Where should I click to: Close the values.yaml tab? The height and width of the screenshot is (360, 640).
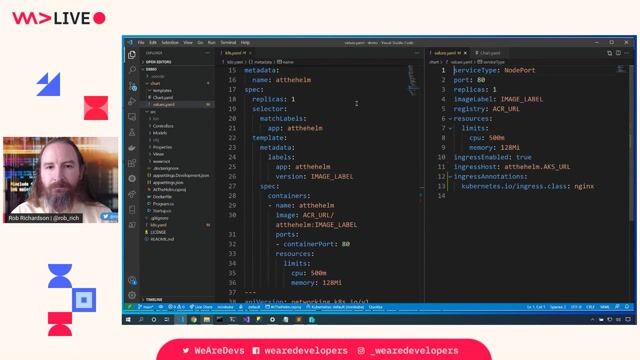coord(465,53)
